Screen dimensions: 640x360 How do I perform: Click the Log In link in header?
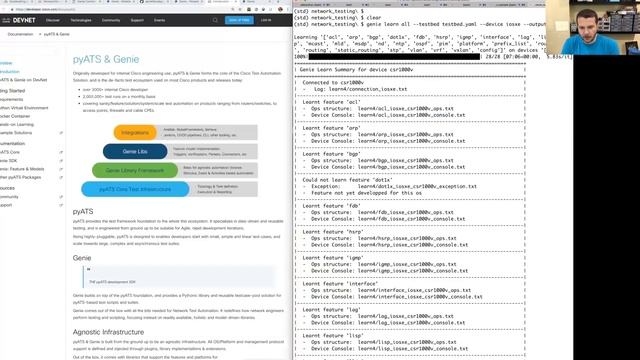[x=266, y=20]
